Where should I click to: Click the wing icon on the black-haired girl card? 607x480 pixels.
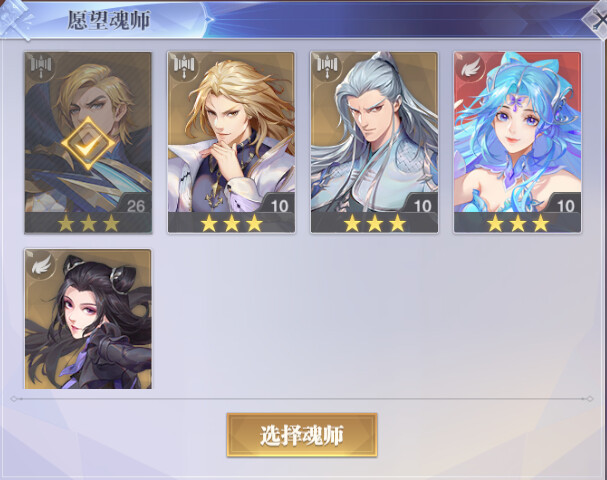(x=41, y=262)
